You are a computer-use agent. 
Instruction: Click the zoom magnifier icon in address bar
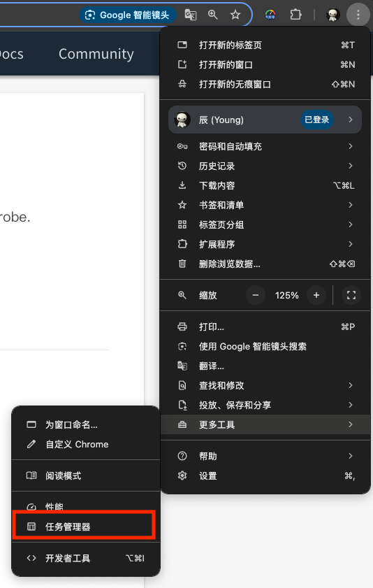[x=213, y=15]
